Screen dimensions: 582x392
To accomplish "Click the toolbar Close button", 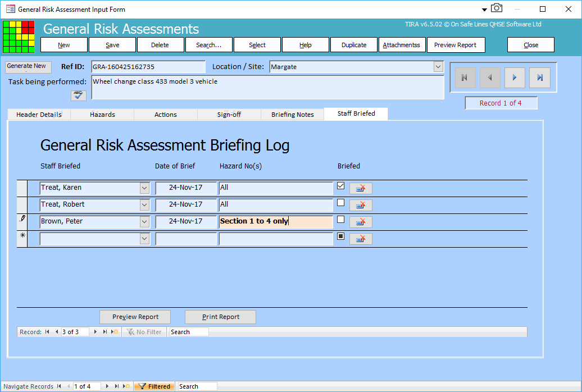I will 531,45.
